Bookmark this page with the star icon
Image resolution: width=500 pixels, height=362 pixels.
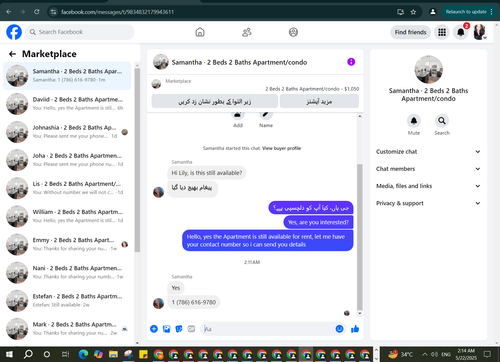[x=413, y=12]
